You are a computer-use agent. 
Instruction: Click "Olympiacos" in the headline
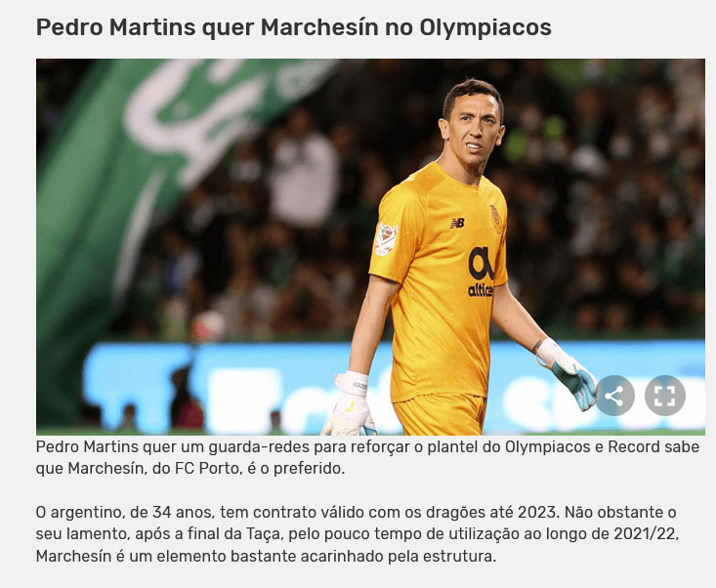(485, 28)
